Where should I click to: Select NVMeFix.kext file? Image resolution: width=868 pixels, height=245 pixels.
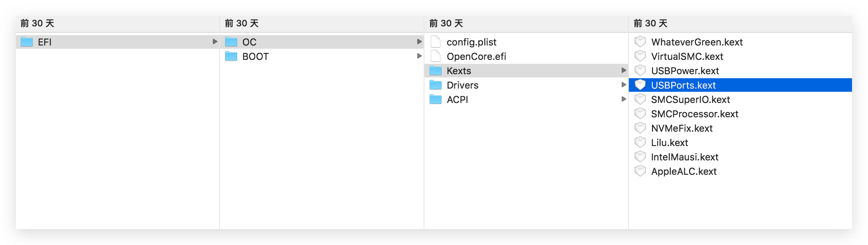click(x=682, y=128)
